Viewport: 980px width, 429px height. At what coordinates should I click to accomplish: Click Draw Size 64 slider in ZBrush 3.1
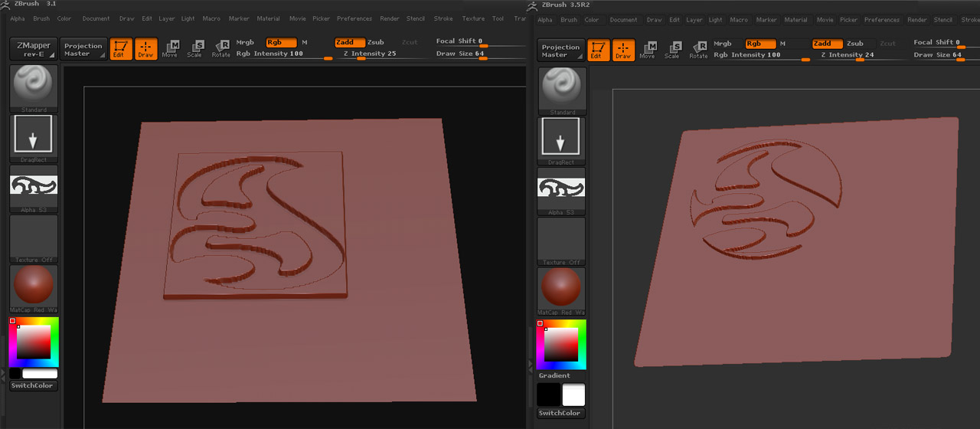pos(481,54)
